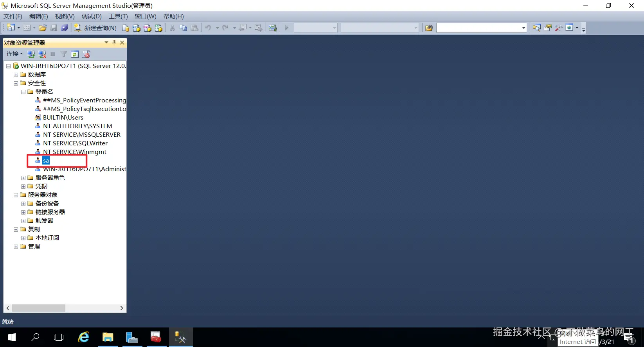The image size is (644, 347).
Task: Click the Activity Monitor icon
Action: [273, 28]
